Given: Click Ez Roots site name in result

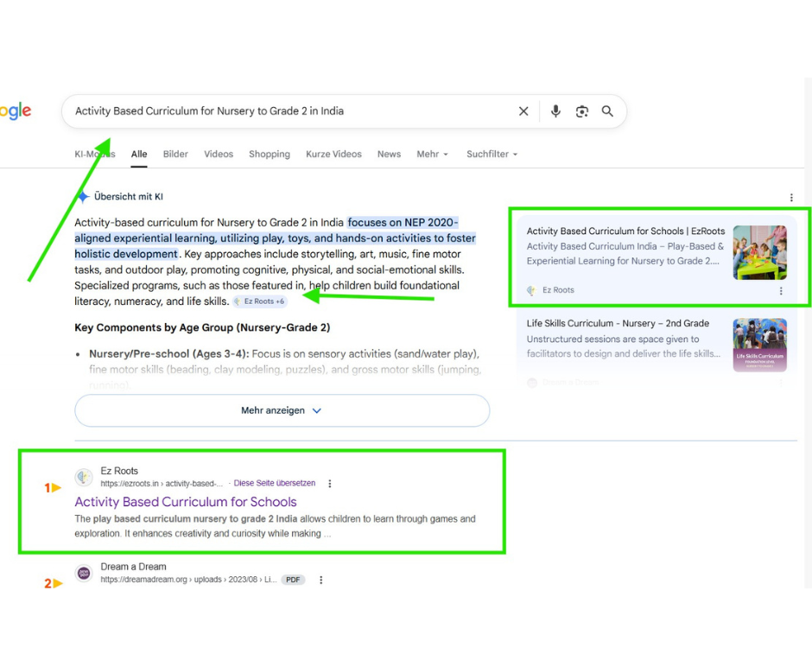Looking at the screenshot, I should click(119, 471).
